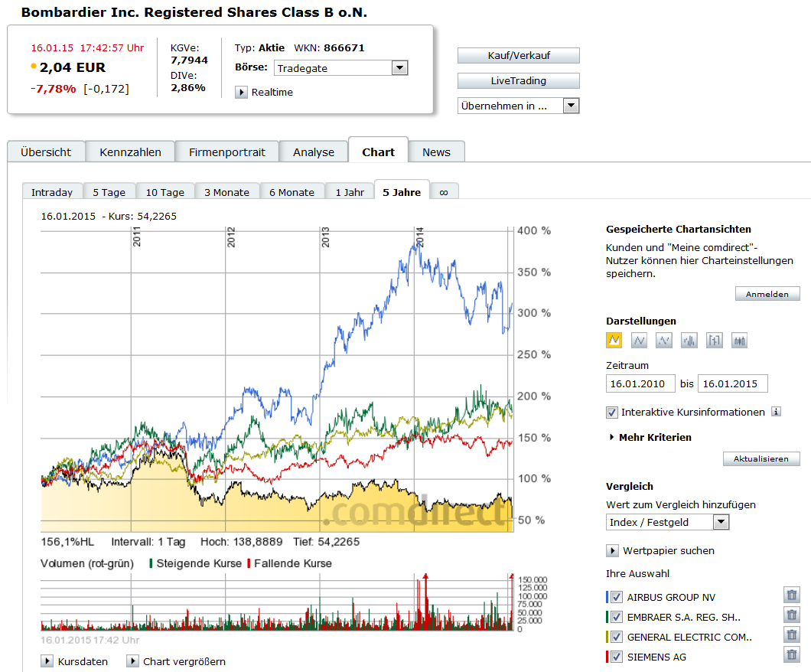
Task: Select 1 Jahr time range
Action: pyautogui.click(x=350, y=192)
